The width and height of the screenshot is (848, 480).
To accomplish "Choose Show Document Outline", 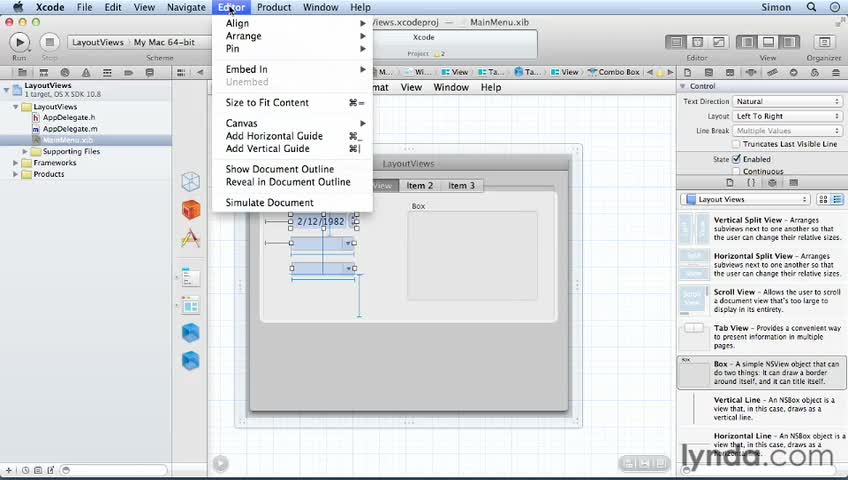I will 292,169.
